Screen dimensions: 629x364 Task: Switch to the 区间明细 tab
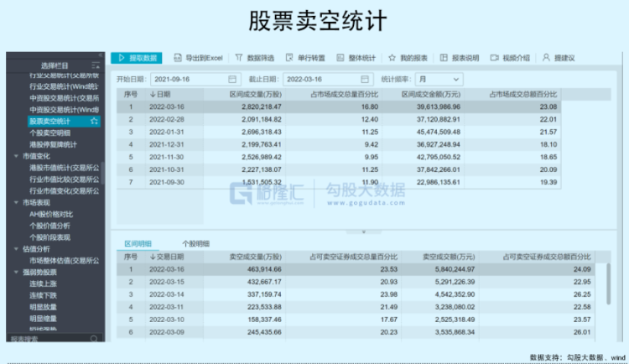138,243
